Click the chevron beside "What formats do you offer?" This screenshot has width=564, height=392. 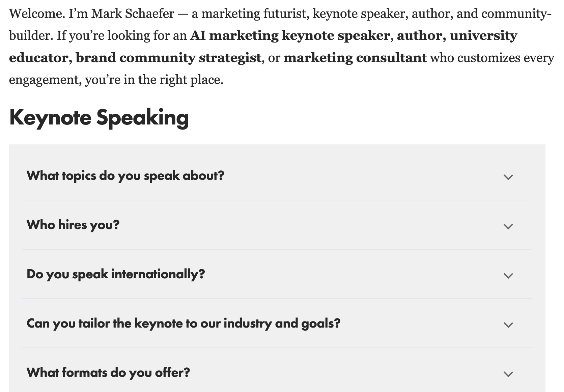coord(508,374)
